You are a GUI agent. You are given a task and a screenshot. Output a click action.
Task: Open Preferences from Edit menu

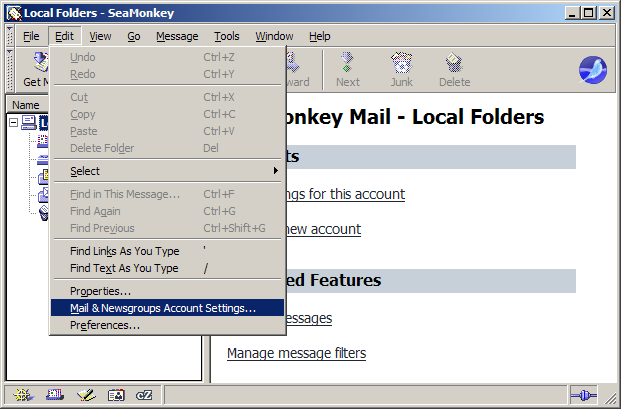click(x=104, y=325)
